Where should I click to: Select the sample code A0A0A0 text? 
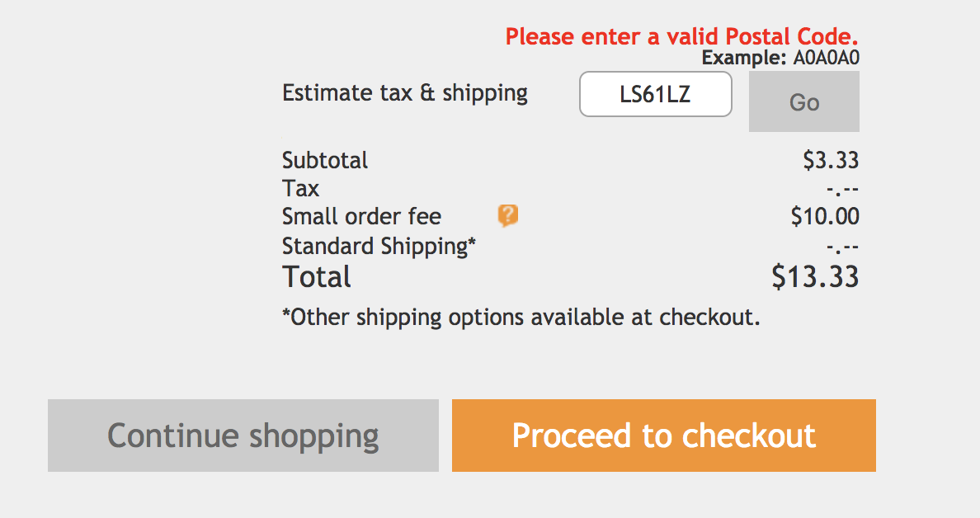[x=826, y=58]
